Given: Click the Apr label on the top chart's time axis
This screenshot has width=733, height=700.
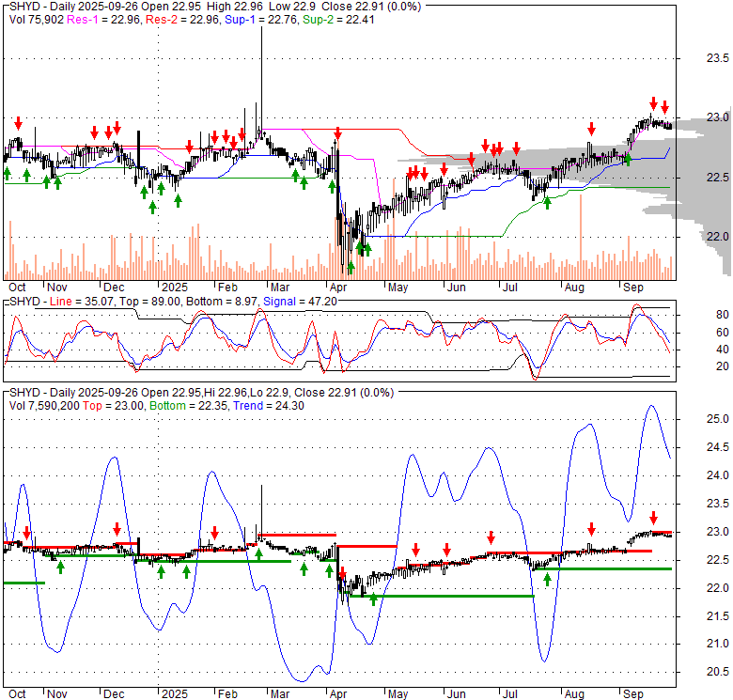Looking at the screenshot, I should coord(338,288).
